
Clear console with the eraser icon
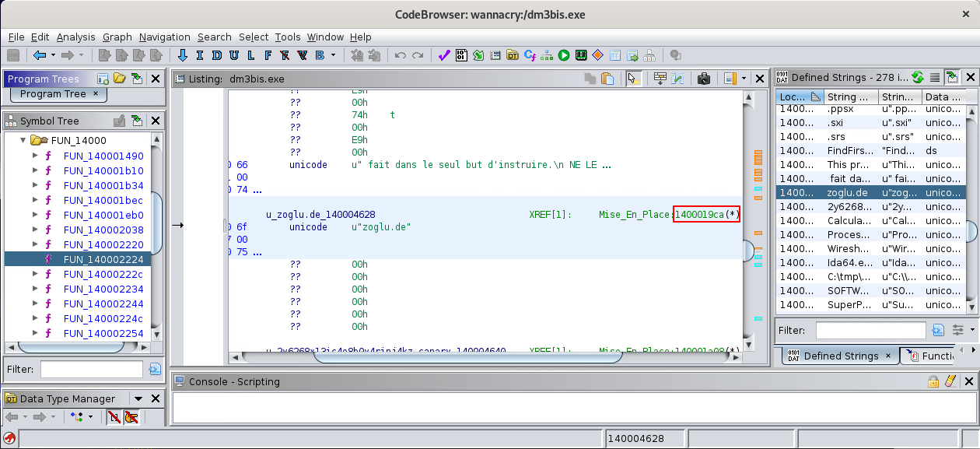click(949, 381)
